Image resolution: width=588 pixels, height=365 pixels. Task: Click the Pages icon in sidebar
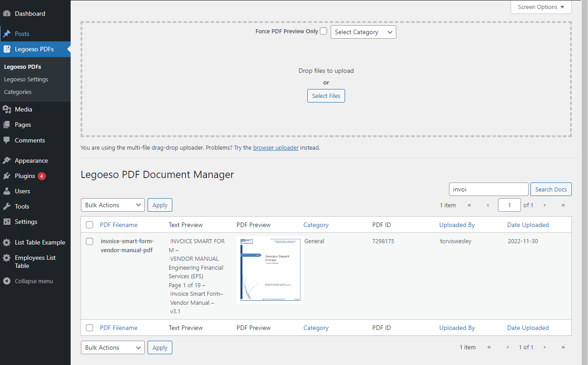(x=7, y=125)
